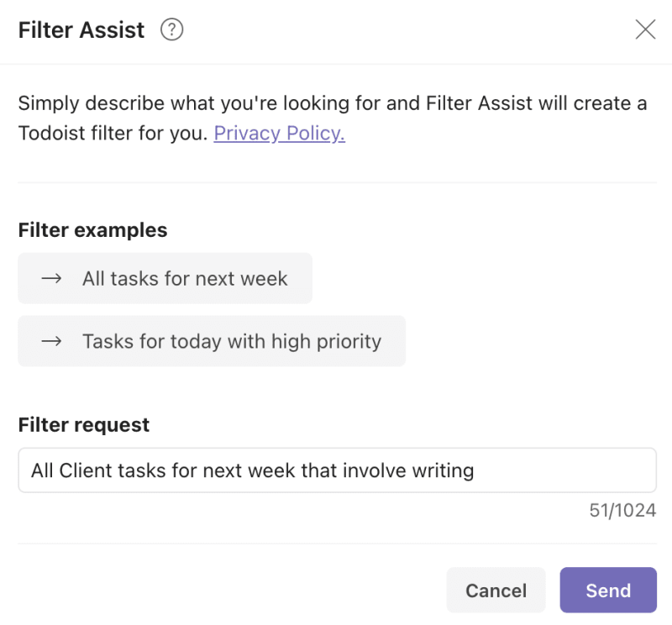Click the Filter Assist dialog title
The height and width of the screenshot is (625, 672).
[81, 29]
